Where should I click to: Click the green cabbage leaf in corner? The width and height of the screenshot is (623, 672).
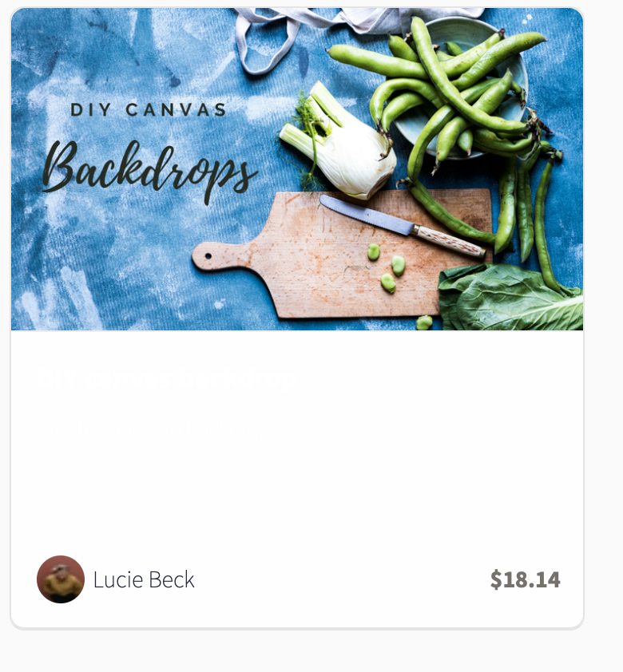click(510, 298)
